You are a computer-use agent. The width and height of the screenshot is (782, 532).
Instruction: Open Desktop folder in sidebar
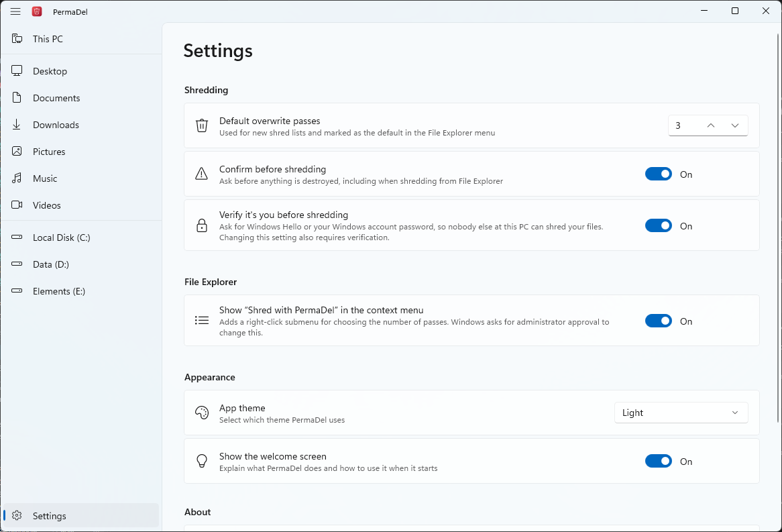[x=81, y=71]
